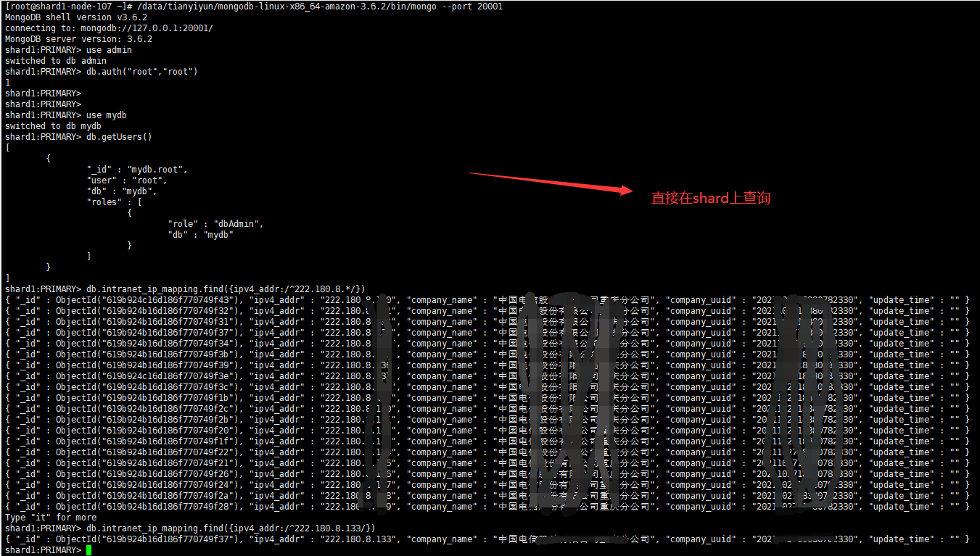Select the "_id" : "mydb.root" line

[137, 170]
